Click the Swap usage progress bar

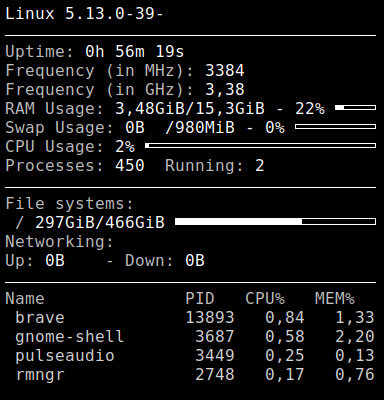[335, 127]
